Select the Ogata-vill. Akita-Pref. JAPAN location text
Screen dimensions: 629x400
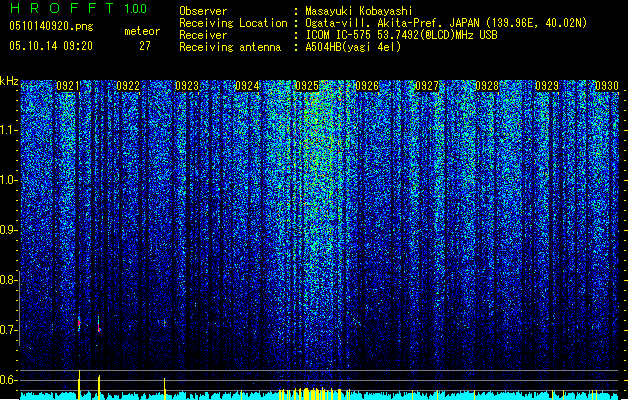click(446, 23)
